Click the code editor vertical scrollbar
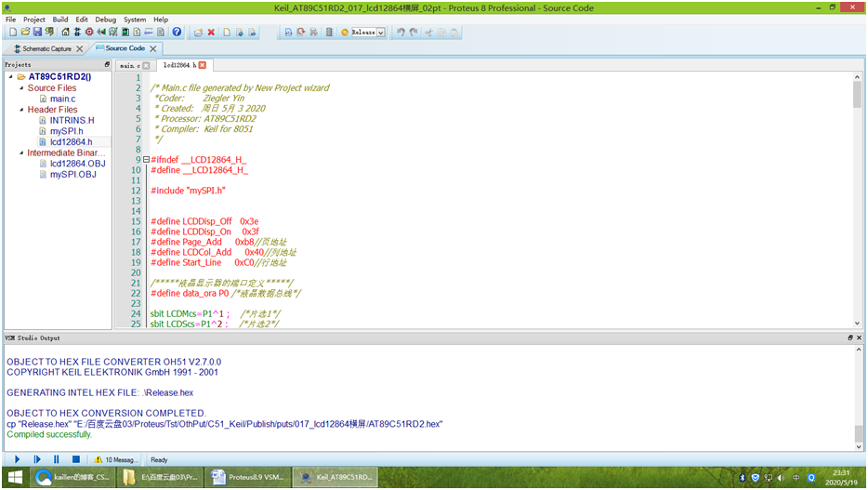 [857, 201]
